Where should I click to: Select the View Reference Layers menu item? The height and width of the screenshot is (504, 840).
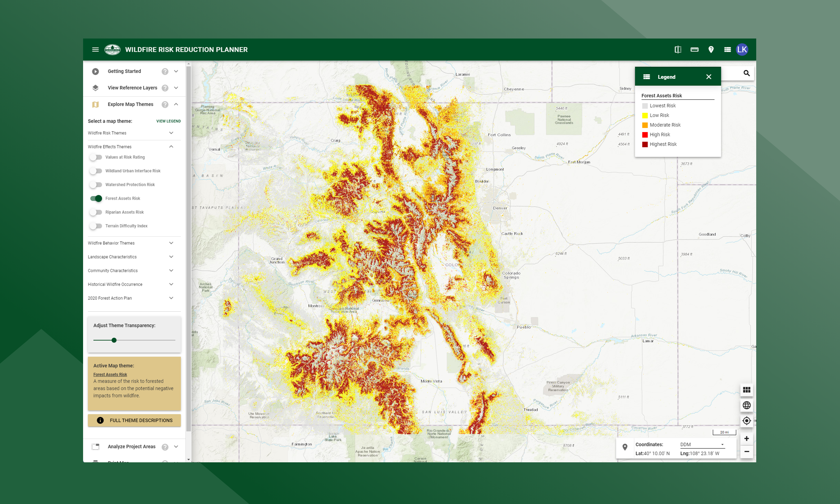tap(133, 88)
